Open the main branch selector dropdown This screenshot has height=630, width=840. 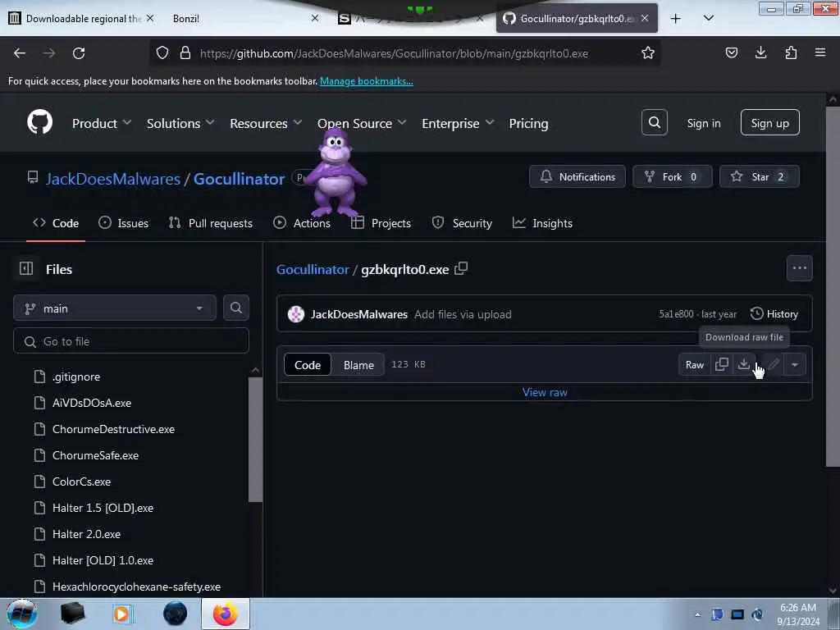(x=115, y=308)
